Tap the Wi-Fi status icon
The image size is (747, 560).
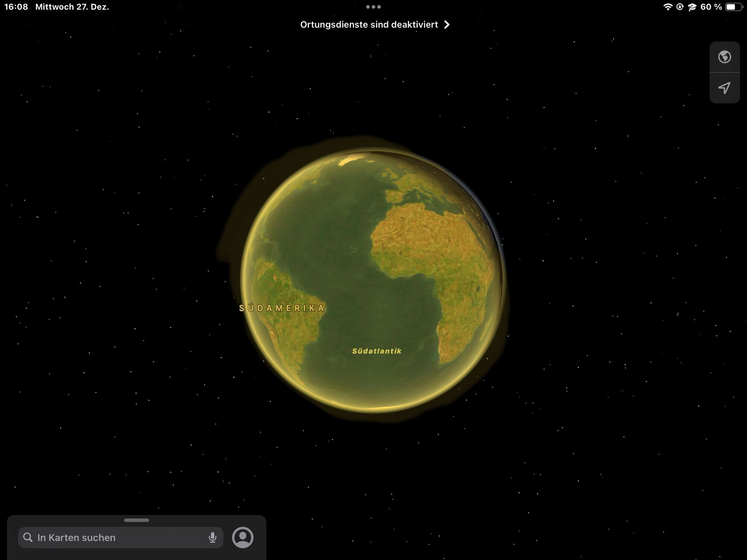pos(668,7)
